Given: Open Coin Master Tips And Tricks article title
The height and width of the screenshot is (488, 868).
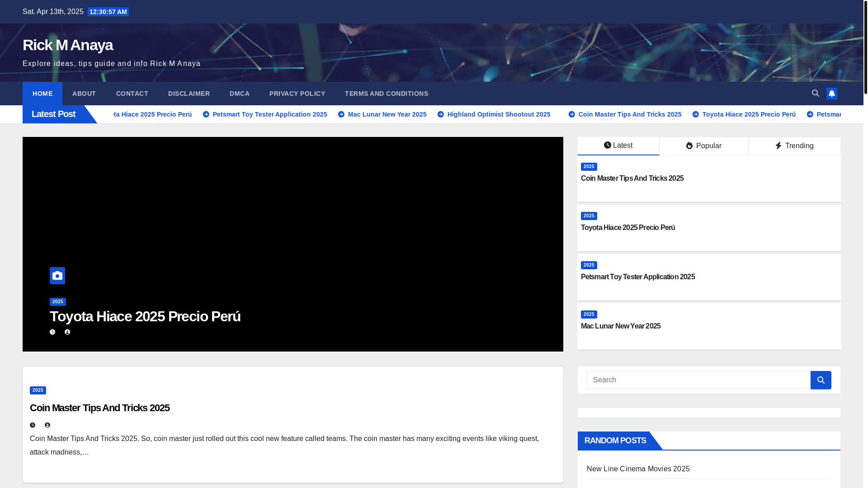Looking at the screenshot, I should pyautogui.click(x=99, y=408).
